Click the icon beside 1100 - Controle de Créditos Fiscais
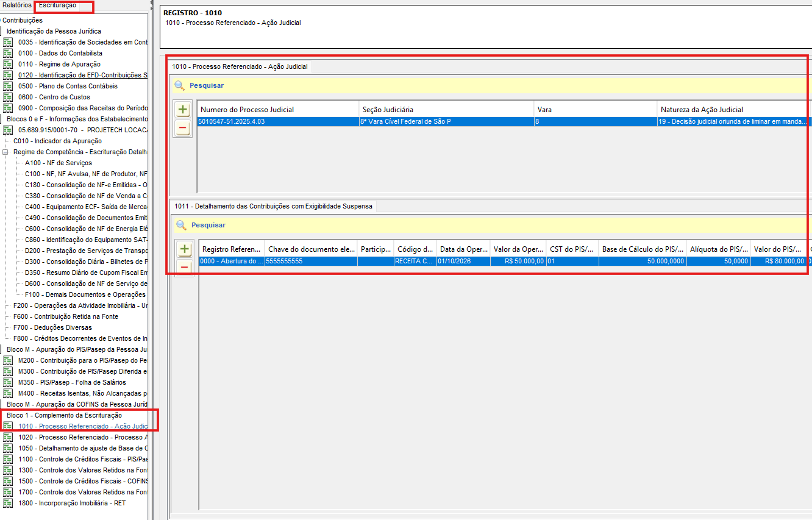This screenshot has width=812, height=520. pos(8,459)
